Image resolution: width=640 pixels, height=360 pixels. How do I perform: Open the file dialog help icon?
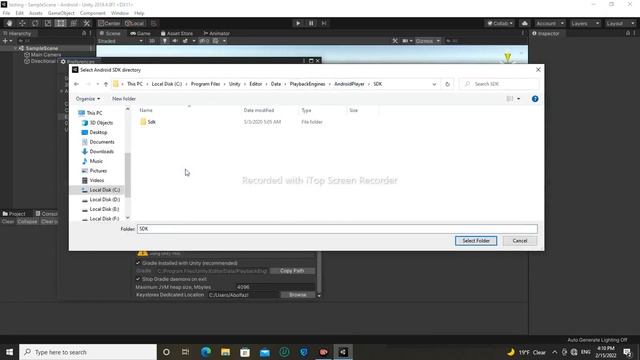coord(535,99)
